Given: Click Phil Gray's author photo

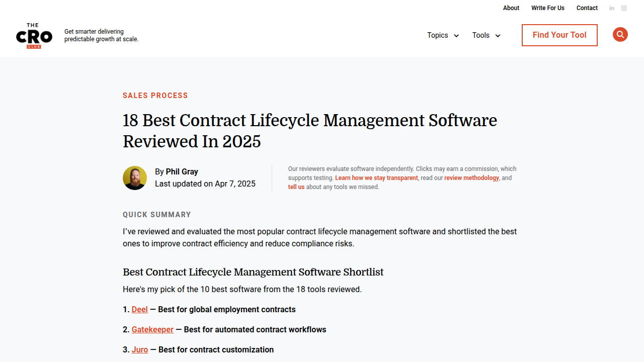Looking at the screenshot, I should (135, 178).
